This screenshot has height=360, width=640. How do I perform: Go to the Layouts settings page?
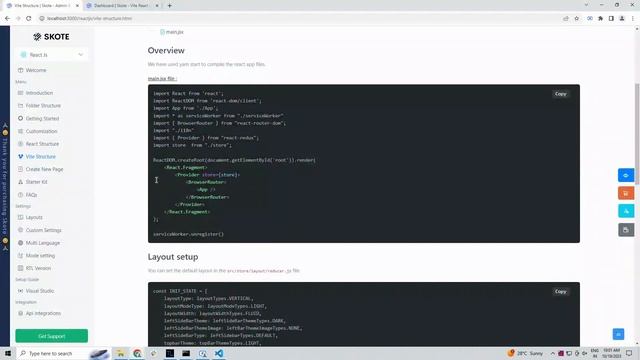[34, 218]
